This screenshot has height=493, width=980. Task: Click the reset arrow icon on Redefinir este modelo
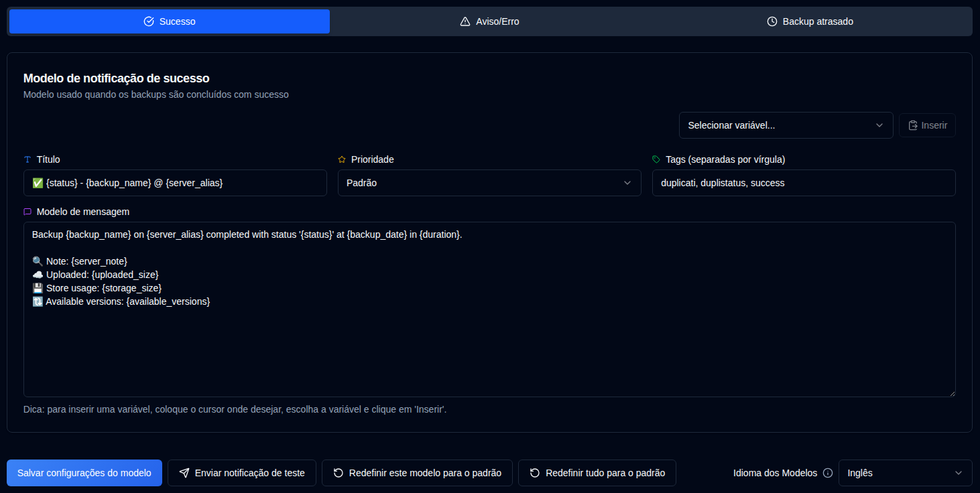tap(338, 473)
